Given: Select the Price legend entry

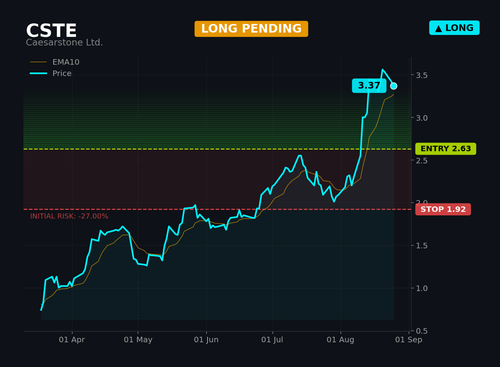Looking at the screenshot, I should coord(51,73).
